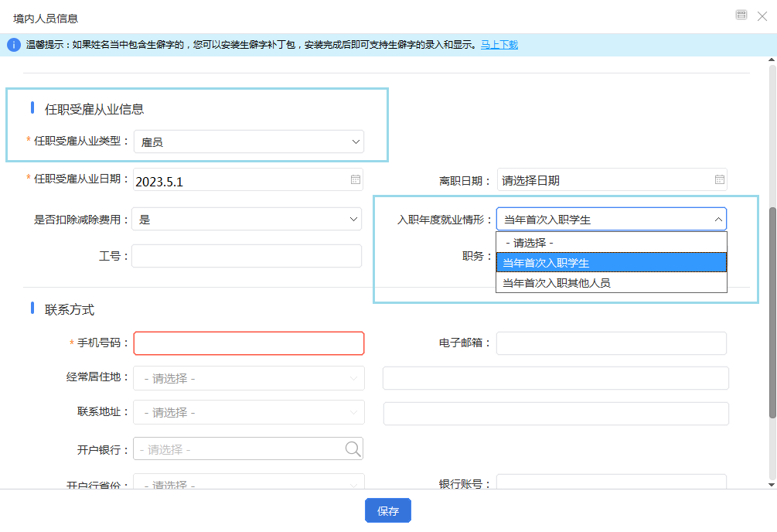This screenshot has height=532, width=777.
Task: Focus the 手机号码 input field
Action: (248, 343)
